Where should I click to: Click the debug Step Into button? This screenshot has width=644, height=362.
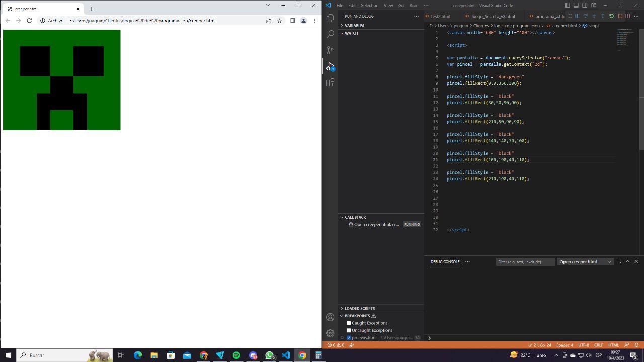pos(594,16)
